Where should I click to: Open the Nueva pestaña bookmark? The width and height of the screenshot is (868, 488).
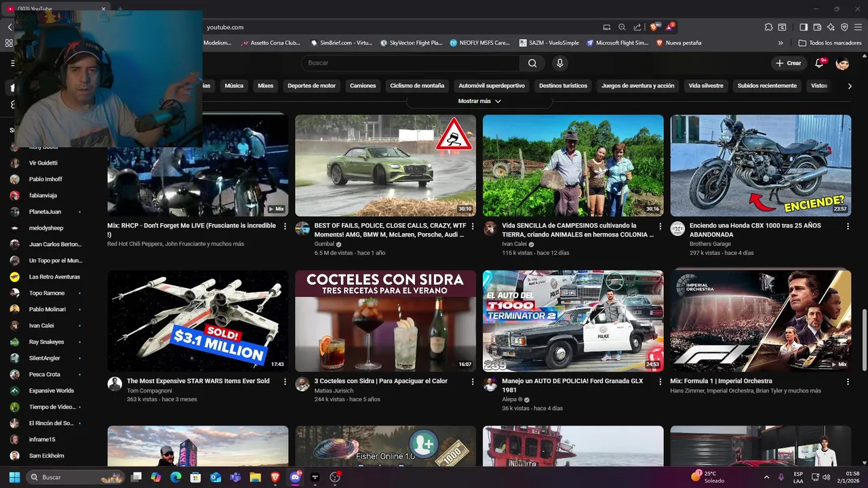tap(678, 43)
